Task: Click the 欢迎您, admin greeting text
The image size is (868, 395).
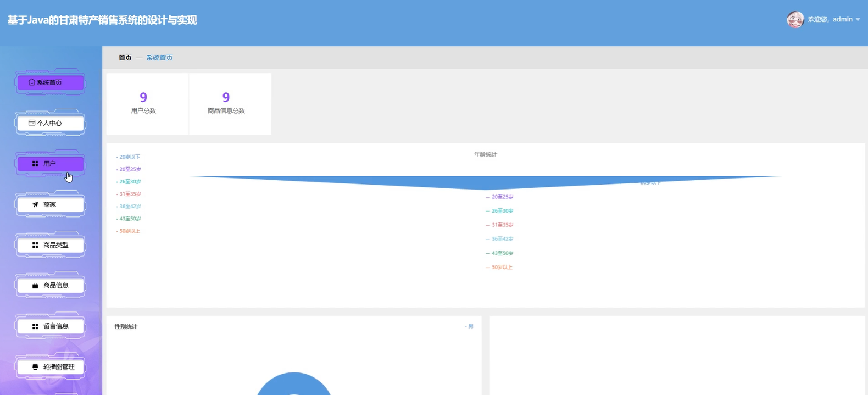Action: coord(830,19)
